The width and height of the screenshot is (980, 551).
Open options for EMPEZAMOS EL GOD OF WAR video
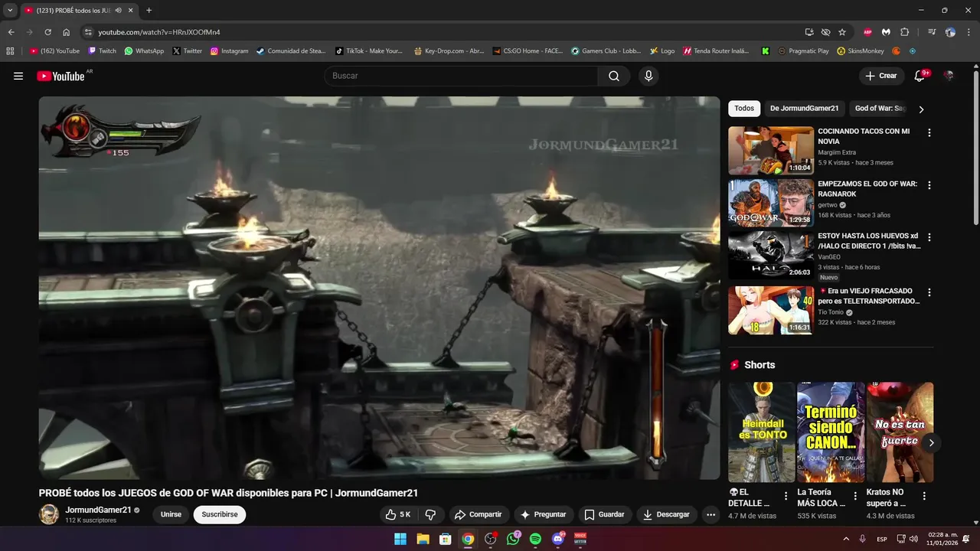[929, 185]
